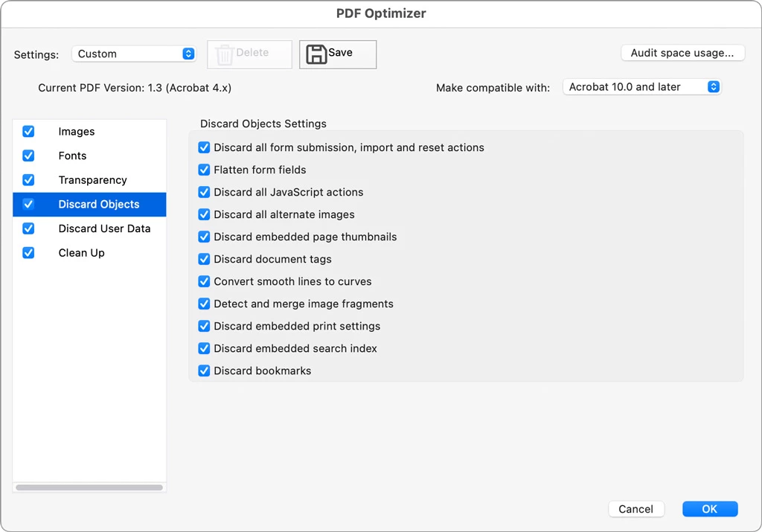
Task: Select the Fonts panel in the sidebar
Action: tap(72, 156)
